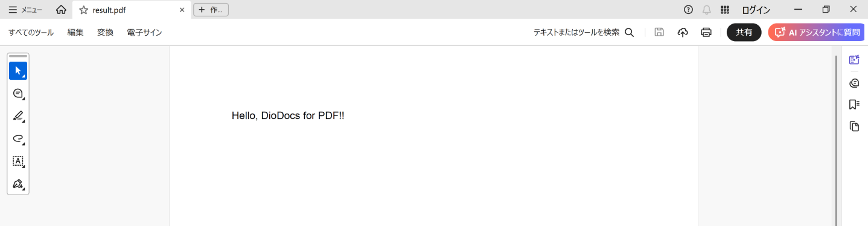
Task: Open the メニュー hamburger menu
Action: pos(25,10)
